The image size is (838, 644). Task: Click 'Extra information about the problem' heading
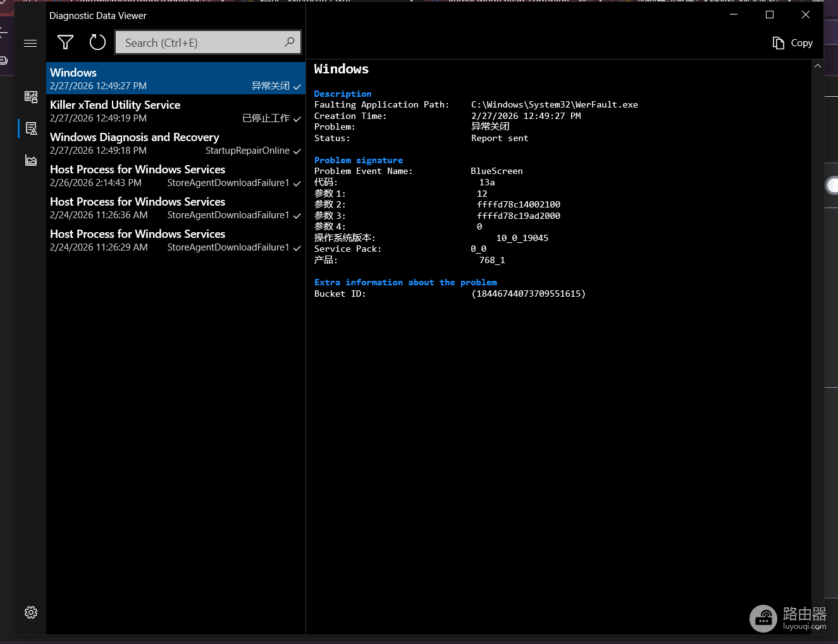(x=405, y=282)
